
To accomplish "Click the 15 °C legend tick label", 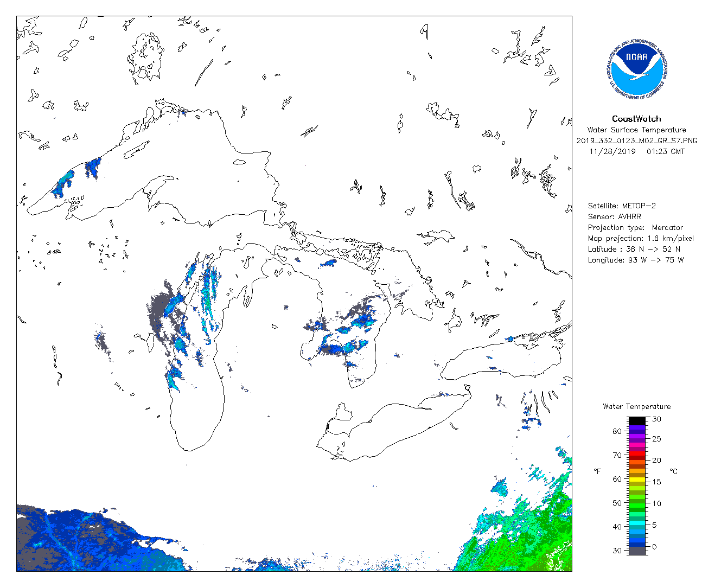I will (656, 482).
